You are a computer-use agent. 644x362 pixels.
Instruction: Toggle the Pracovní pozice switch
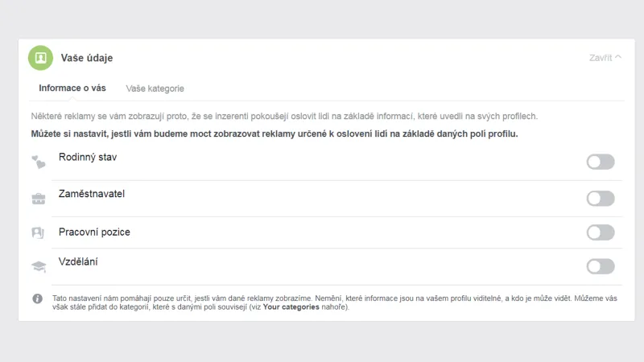click(601, 232)
